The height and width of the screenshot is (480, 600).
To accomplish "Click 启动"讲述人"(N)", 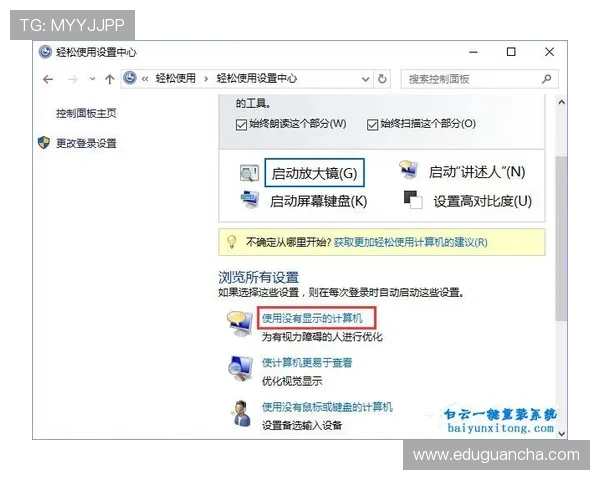I will point(476,172).
